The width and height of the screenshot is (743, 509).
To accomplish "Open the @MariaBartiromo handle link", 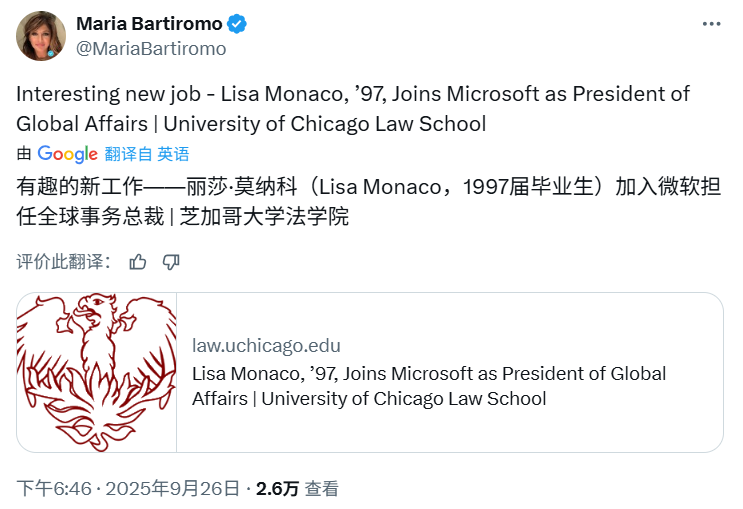I will (x=151, y=48).
